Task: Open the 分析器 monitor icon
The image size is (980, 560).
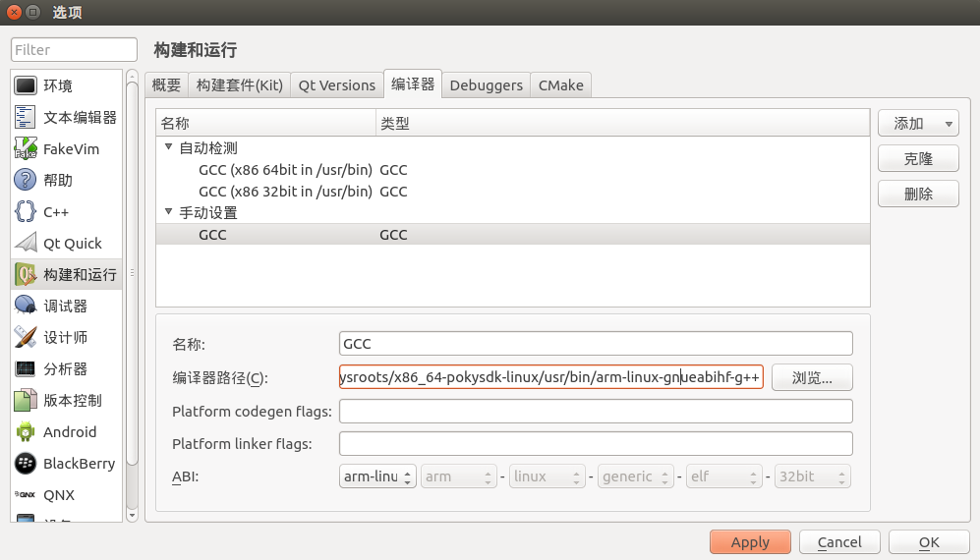Action: [x=26, y=368]
